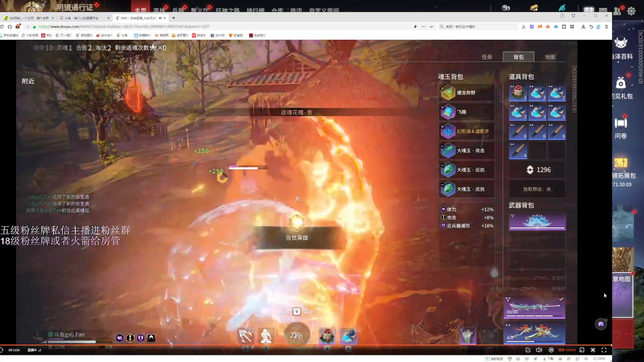Click the orange stream progress bar
Screen dimensions: 644x362
click(305, 345)
